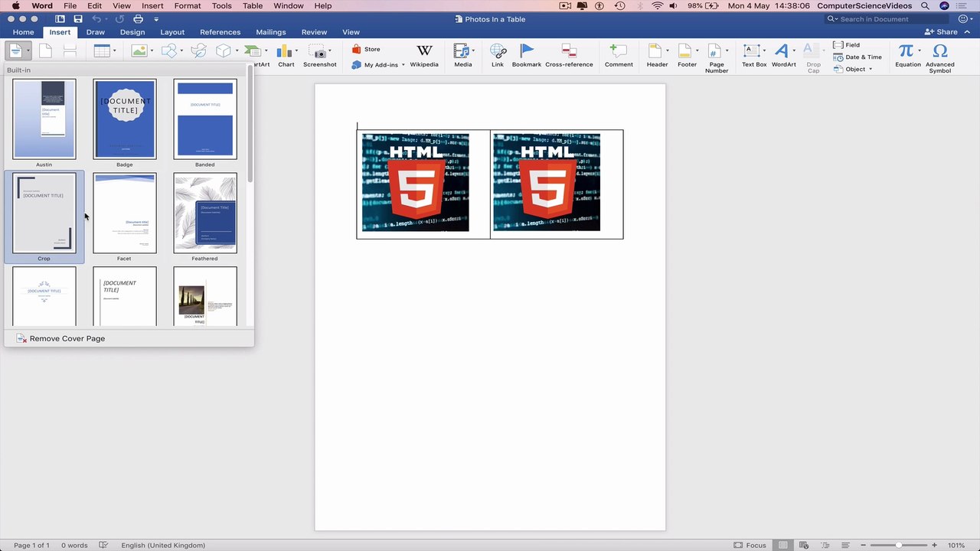The image size is (980, 551).
Task: Select the Mailings tab
Action: (x=271, y=32)
